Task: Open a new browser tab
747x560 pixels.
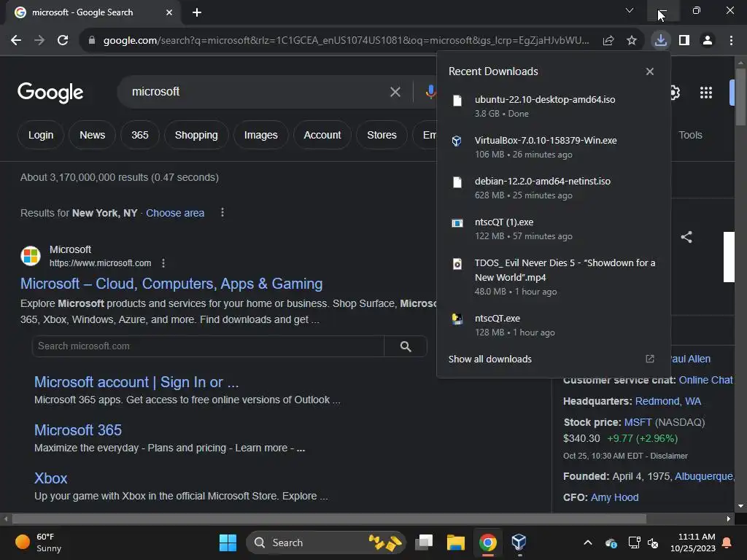Action: coord(197,12)
